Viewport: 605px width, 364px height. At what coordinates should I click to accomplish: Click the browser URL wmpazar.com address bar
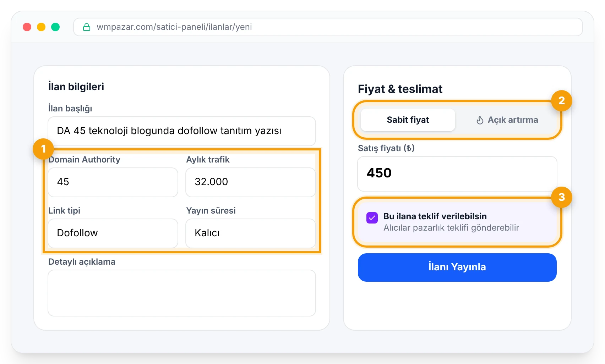click(328, 27)
